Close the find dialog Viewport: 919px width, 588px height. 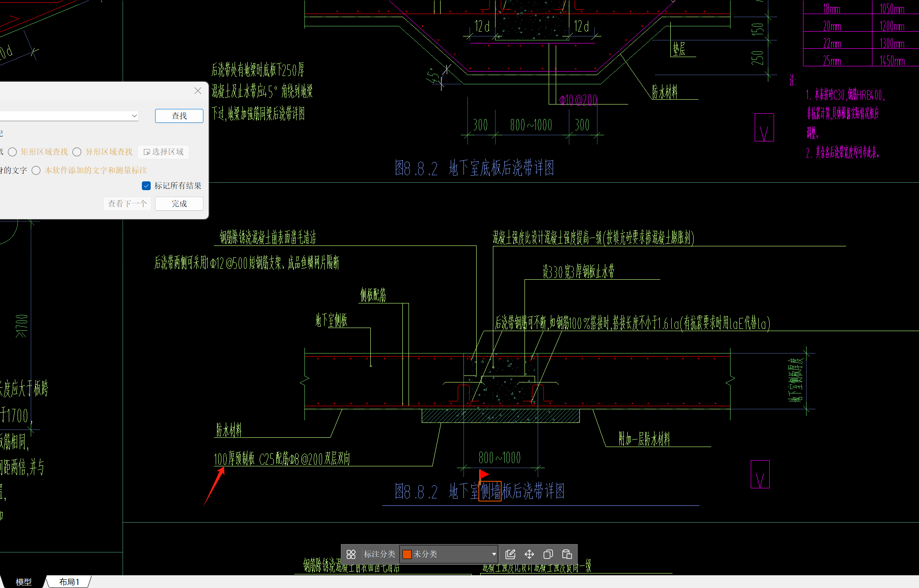point(198,90)
